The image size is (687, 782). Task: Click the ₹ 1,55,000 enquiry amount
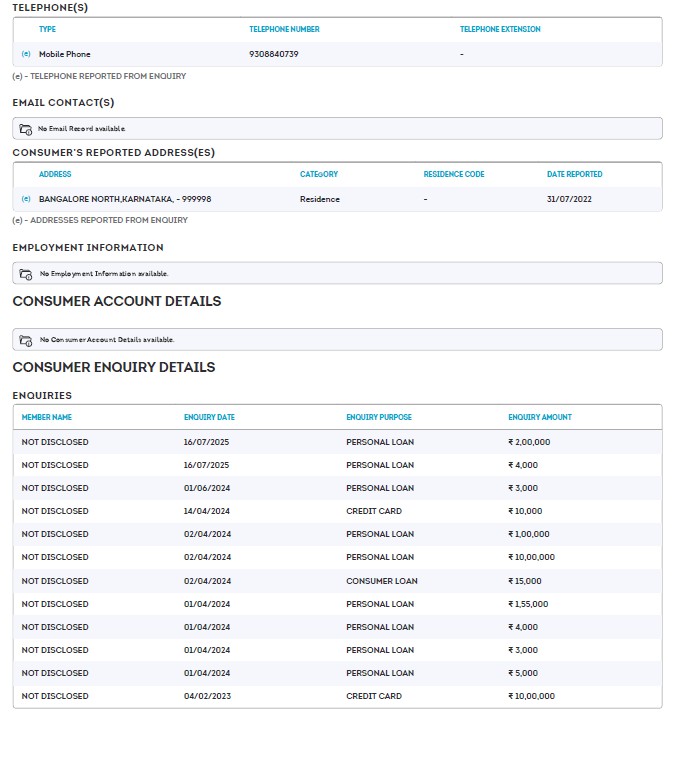point(529,604)
